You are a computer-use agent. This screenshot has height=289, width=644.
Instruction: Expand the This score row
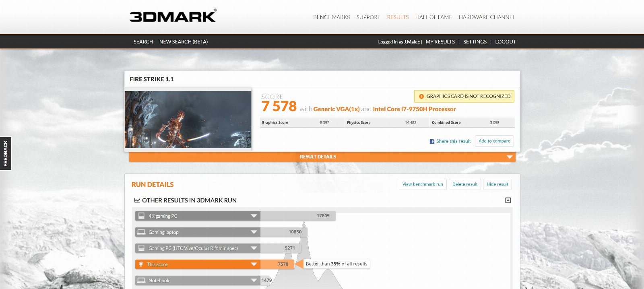coord(254,264)
